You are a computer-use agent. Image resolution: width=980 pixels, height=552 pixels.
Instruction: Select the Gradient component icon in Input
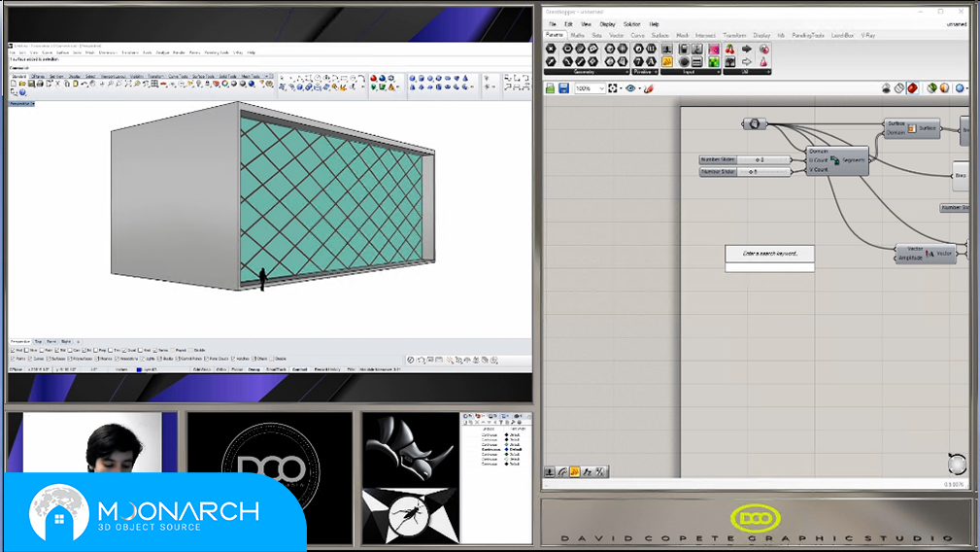pos(714,62)
